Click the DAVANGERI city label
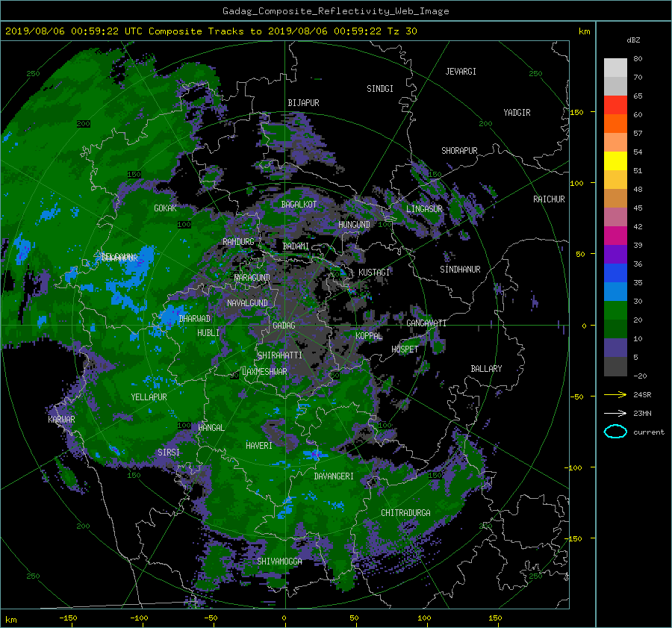The image size is (672, 628). pos(334,476)
